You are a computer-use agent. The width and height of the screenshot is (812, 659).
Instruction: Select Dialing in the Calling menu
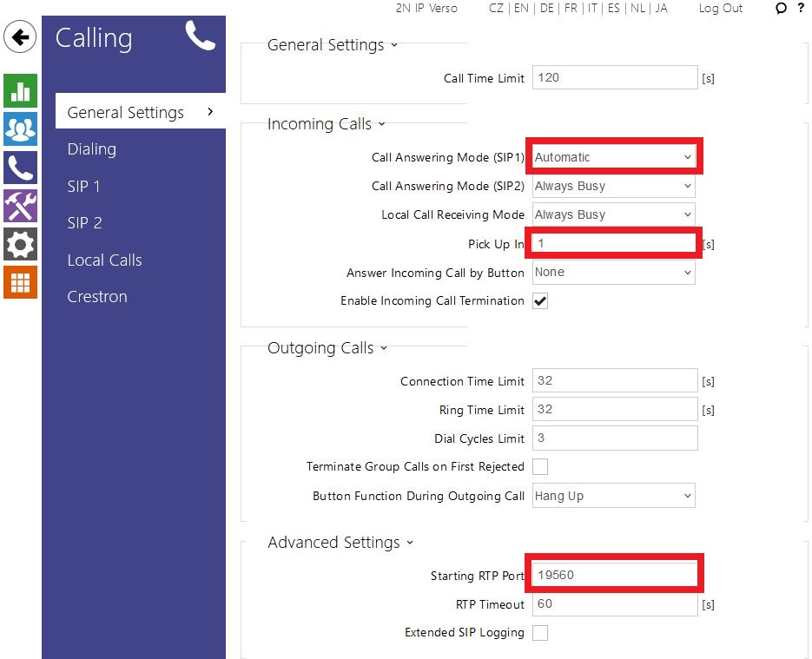pos(92,149)
